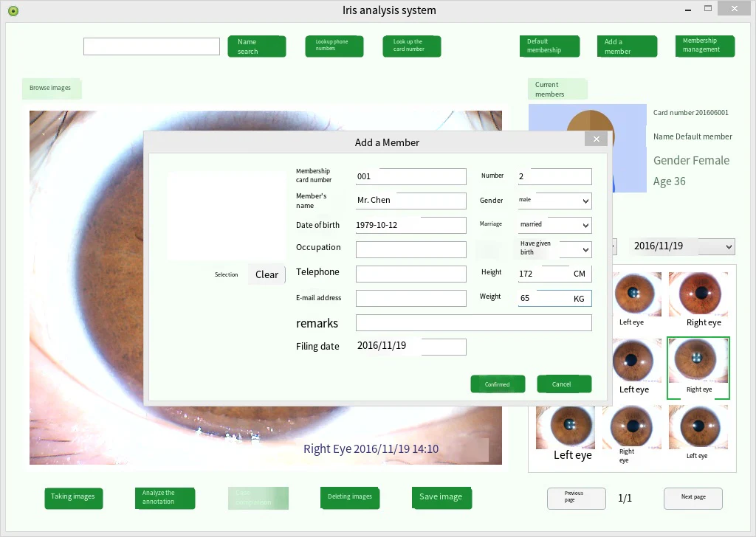Click the Name search button

[256, 46]
